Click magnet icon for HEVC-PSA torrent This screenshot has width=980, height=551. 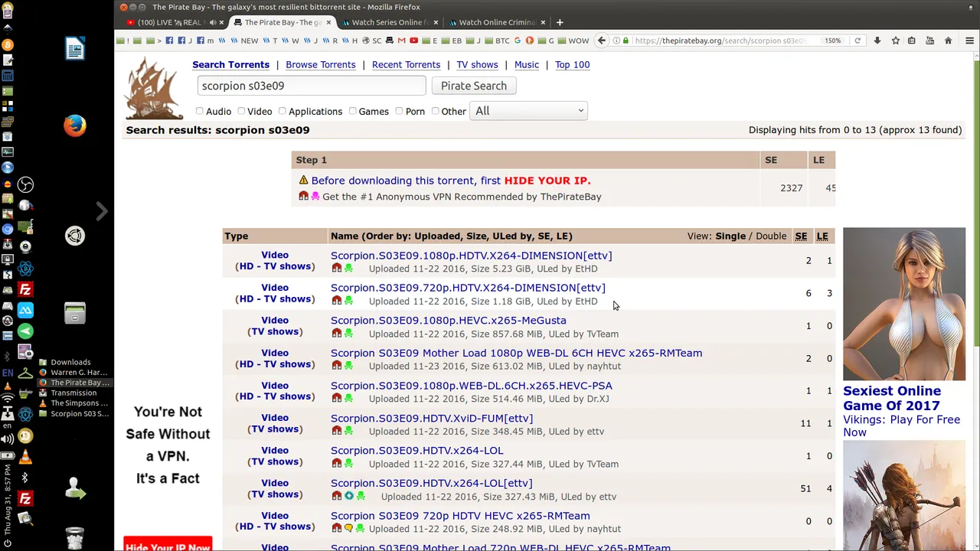click(336, 399)
